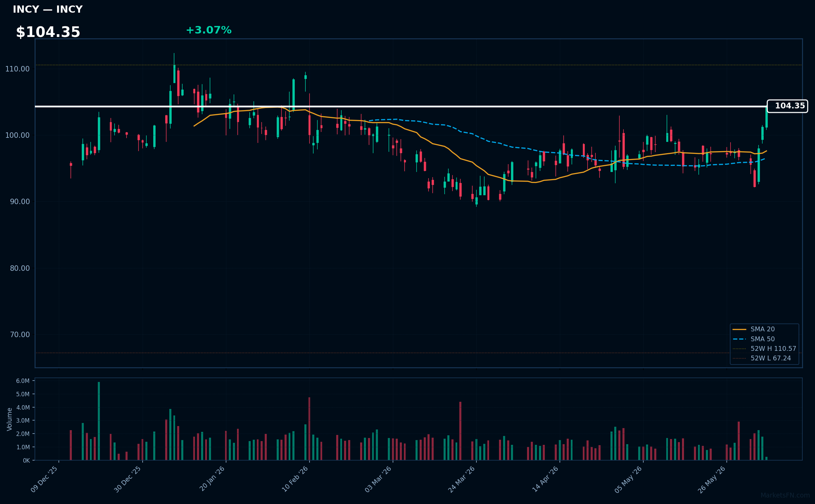This screenshot has height=504, width=815.
Task: Click the 90.00 price axis label
Action: click(x=20, y=202)
